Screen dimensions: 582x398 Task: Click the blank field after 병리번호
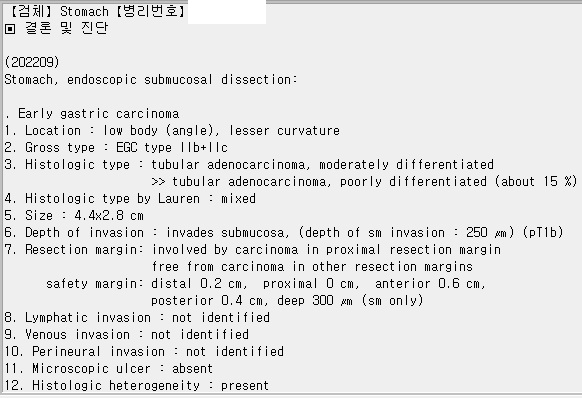pos(227,12)
